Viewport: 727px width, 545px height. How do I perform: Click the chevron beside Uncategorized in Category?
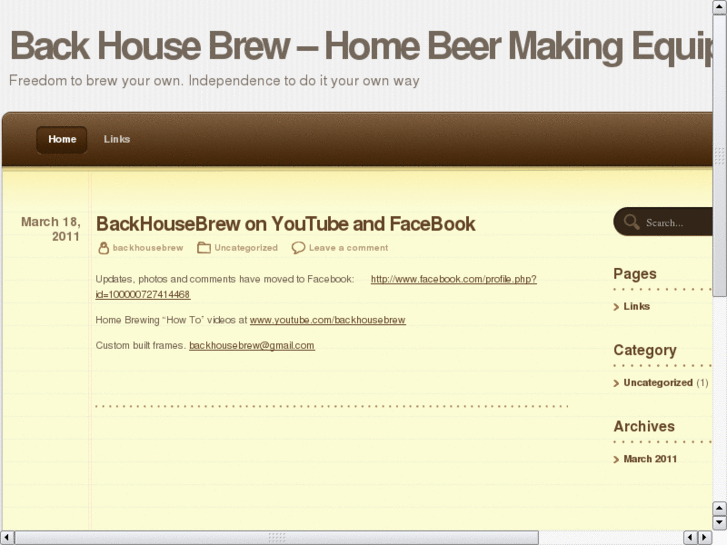616,383
